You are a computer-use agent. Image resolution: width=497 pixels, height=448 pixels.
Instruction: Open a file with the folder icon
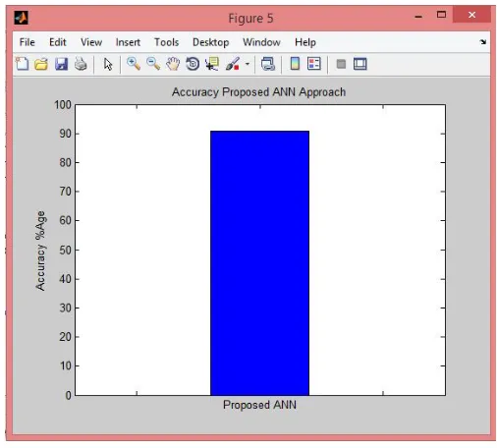[x=41, y=64]
